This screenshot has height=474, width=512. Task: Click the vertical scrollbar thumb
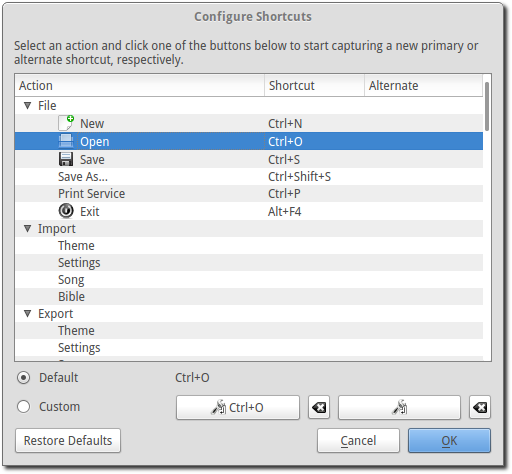click(487, 106)
